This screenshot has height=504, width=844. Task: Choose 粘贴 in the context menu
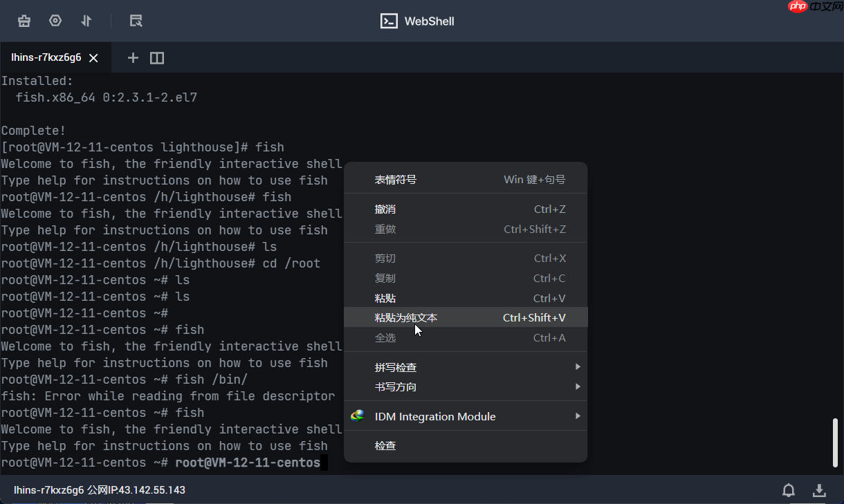(x=385, y=298)
